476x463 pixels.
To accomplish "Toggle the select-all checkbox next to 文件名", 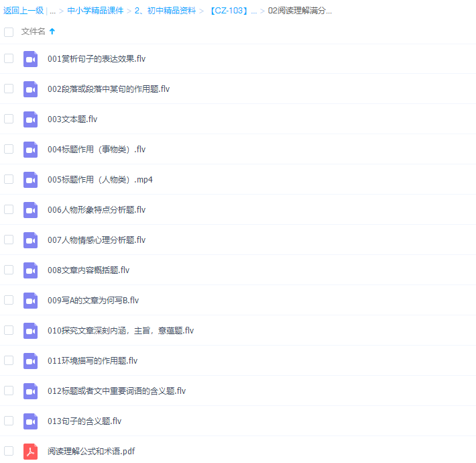I will (9, 32).
